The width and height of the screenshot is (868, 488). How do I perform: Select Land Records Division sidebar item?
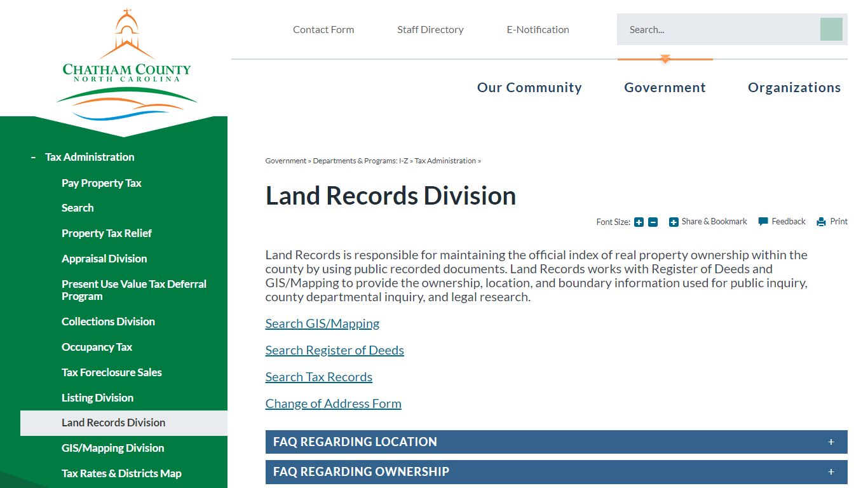click(124, 423)
